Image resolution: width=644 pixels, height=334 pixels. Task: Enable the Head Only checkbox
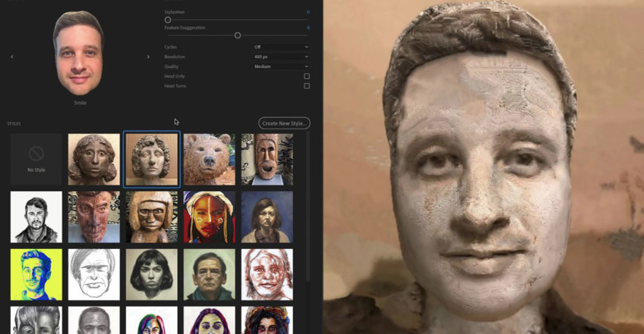[307, 77]
